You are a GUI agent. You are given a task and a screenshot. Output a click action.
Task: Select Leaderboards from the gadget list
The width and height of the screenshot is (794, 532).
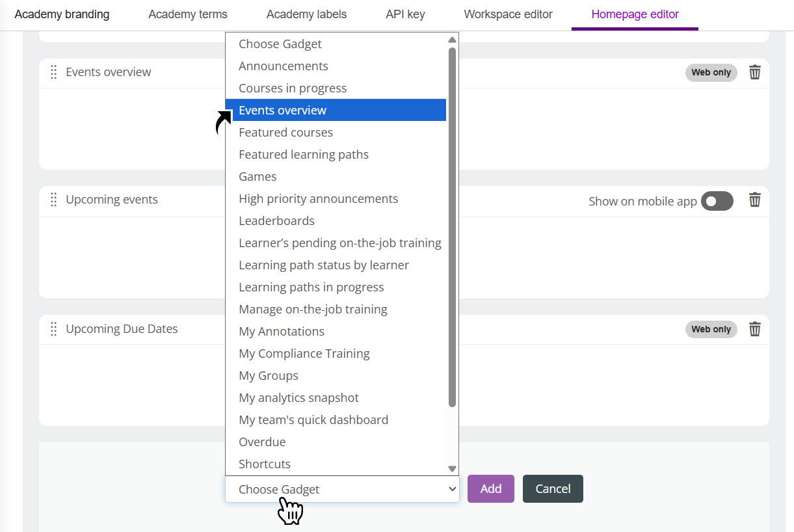pos(276,220)
